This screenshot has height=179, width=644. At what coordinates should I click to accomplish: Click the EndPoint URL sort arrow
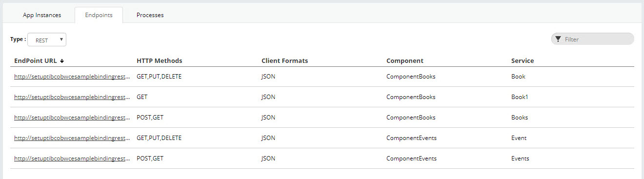point(62,61)
